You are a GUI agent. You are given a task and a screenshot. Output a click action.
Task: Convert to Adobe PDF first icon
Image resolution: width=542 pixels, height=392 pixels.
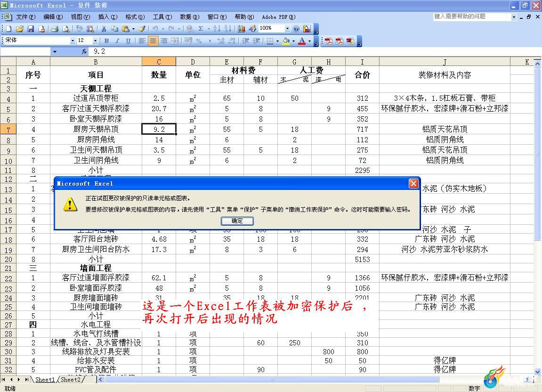[328, 41]
